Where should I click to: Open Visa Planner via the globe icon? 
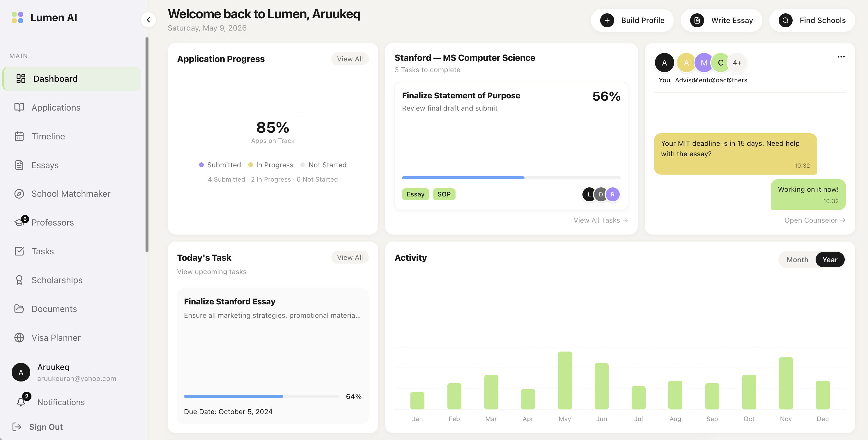pyautogui.click(x=19, y=338)
